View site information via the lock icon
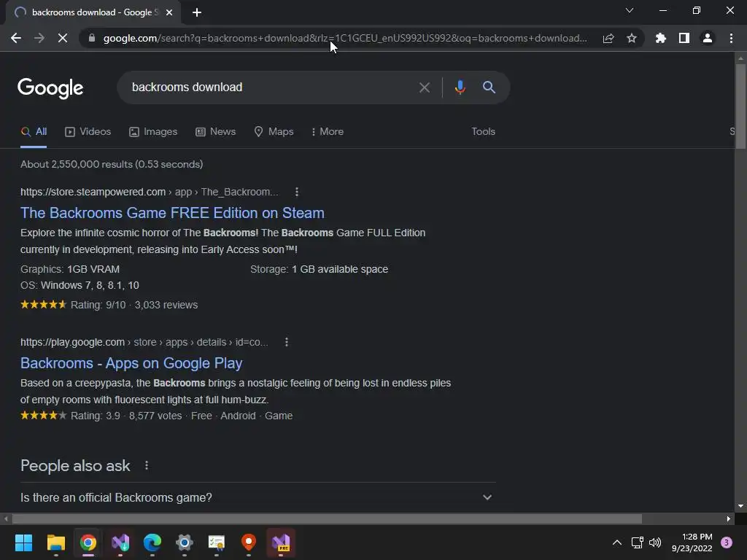 pyautogui.click(x=92, y=38)
